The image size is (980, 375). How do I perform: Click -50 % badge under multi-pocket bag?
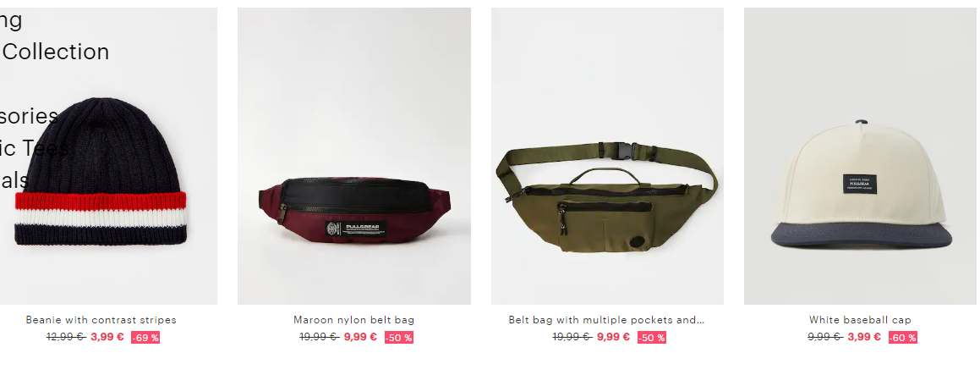652,338
